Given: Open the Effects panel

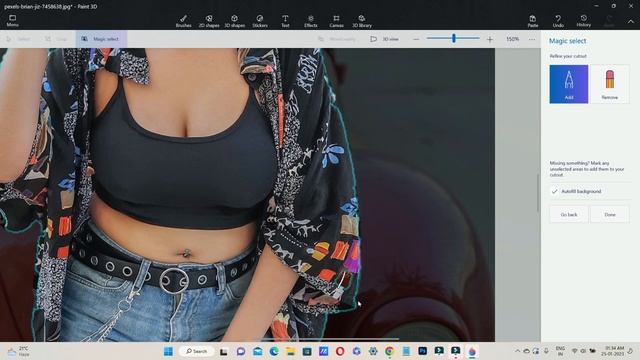Looking at the screenshot, I should (x=311, y=21).
